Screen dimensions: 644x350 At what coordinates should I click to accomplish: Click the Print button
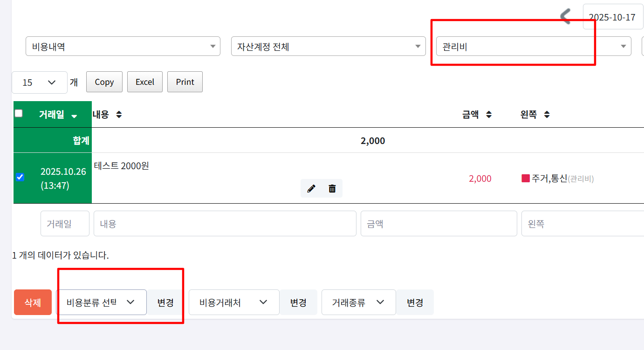tap(185, 82)
